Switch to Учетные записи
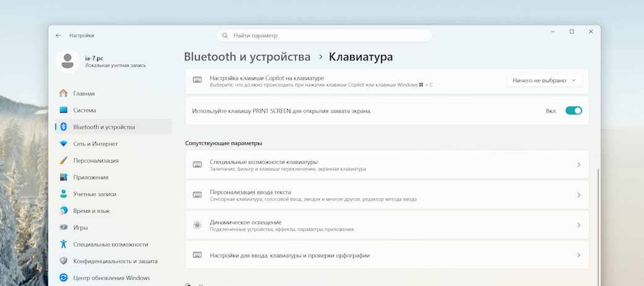 tap(113, 194)
